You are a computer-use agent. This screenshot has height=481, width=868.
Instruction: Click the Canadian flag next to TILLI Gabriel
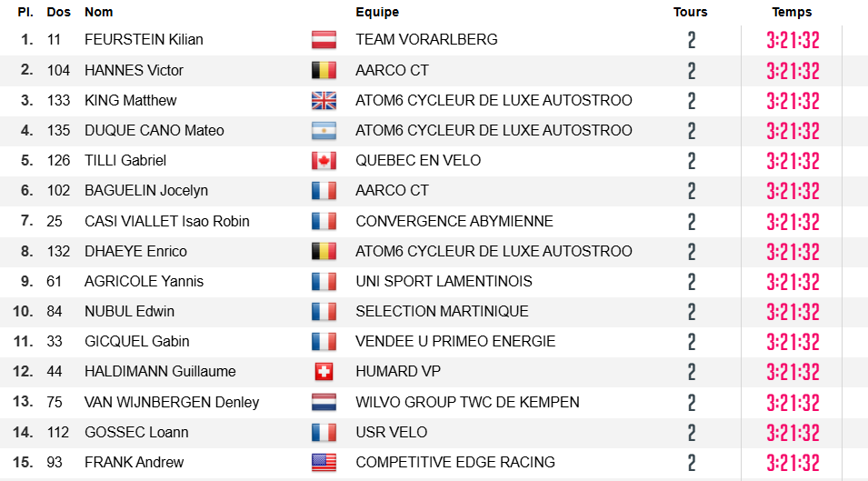pyautogui.click(x=324, y=161)
